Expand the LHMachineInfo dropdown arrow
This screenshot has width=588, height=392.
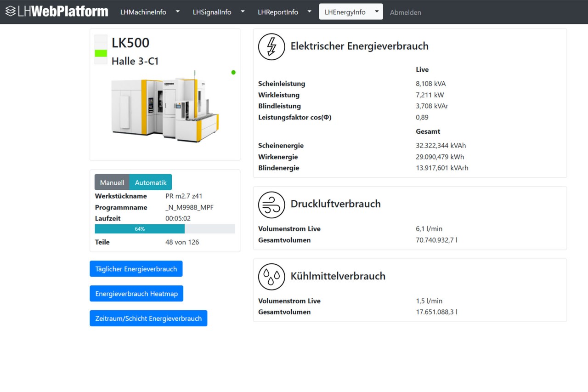[x=178, y=12]
